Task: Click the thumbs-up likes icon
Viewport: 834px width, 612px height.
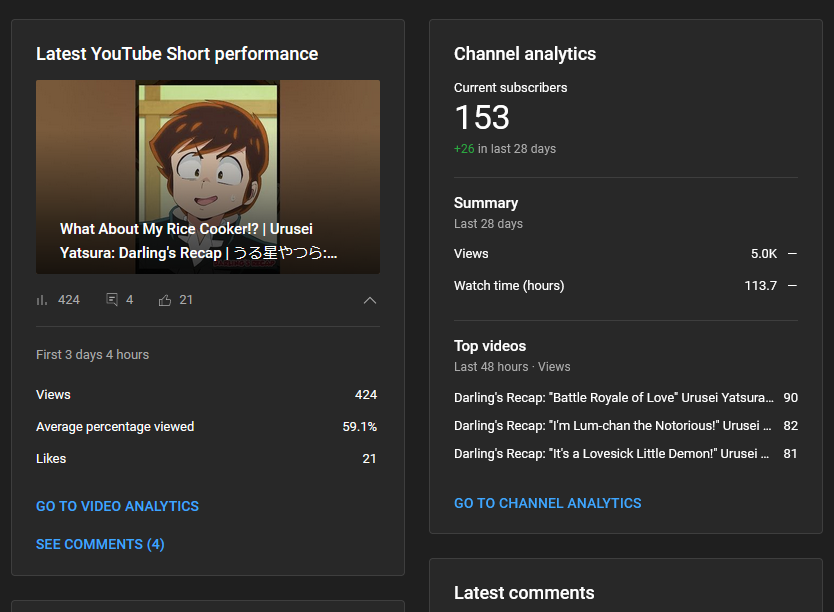Action: coord(165,300)
